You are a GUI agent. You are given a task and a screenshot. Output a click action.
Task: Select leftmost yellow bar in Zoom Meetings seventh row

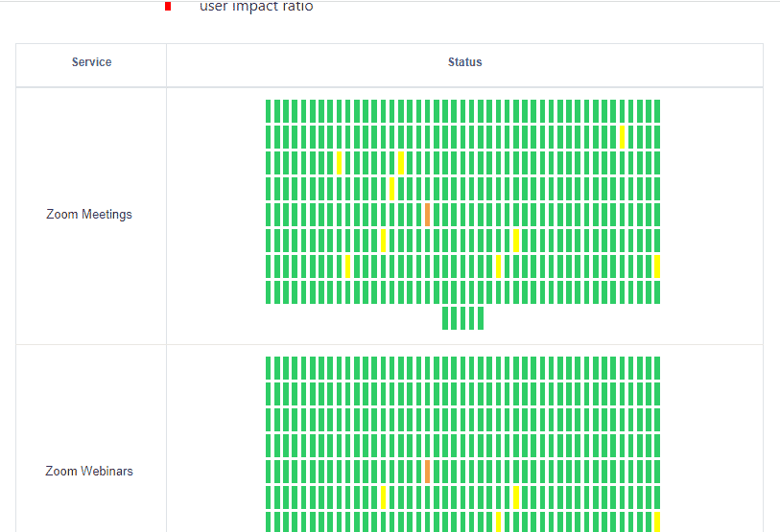[347, 266]
